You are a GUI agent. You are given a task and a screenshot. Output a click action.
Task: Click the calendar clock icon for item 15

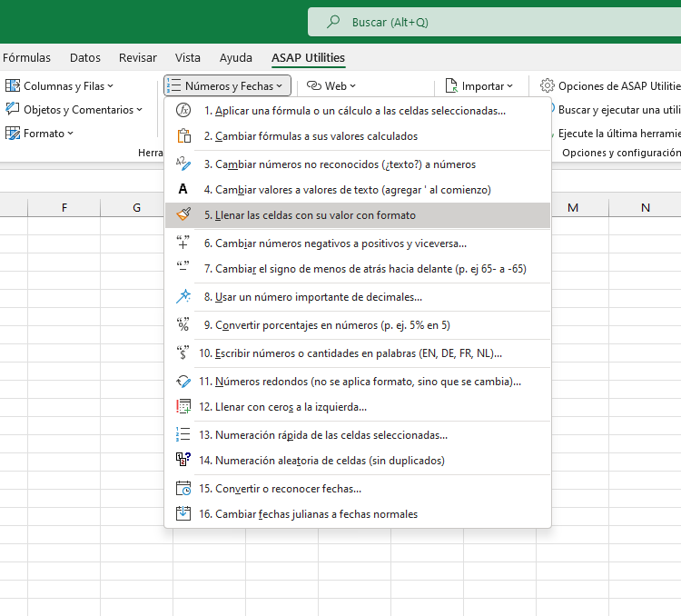click(183, 488)
